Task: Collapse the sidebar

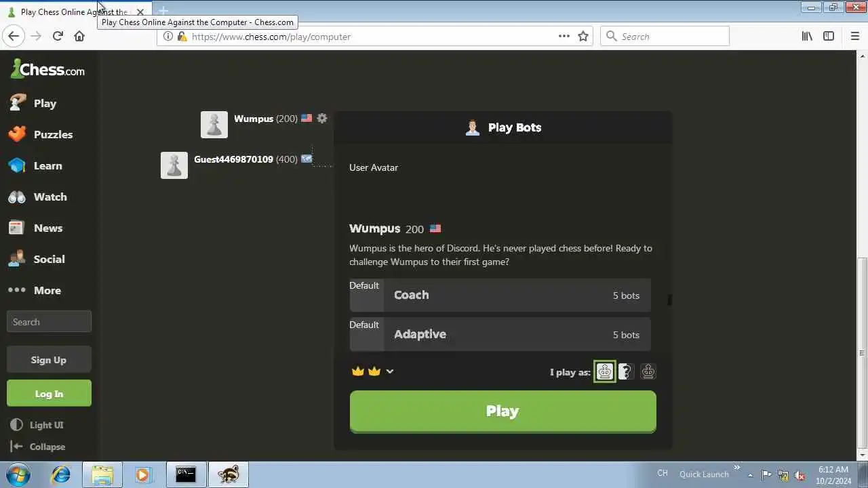Action: click(38, 447)
